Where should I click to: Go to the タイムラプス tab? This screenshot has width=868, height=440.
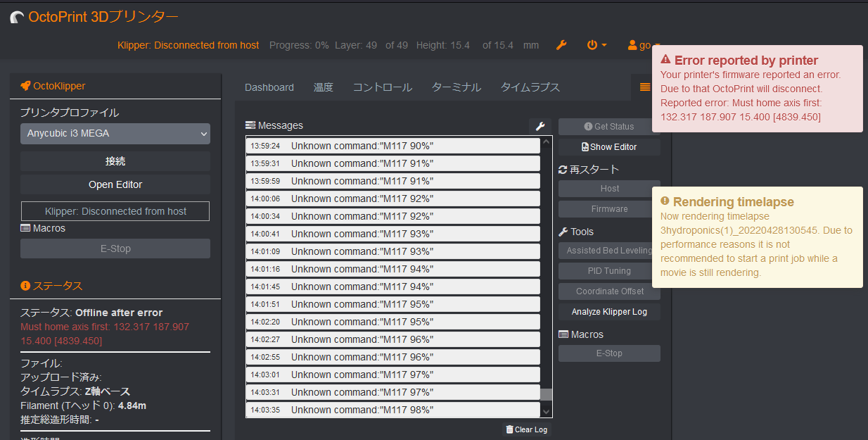pyautogui.click(x=530, y=87)
